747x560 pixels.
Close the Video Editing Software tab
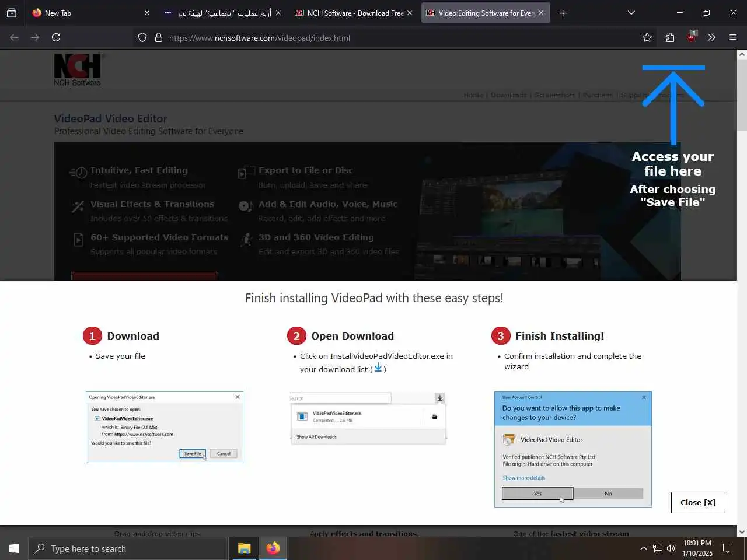tap(540, 13)
